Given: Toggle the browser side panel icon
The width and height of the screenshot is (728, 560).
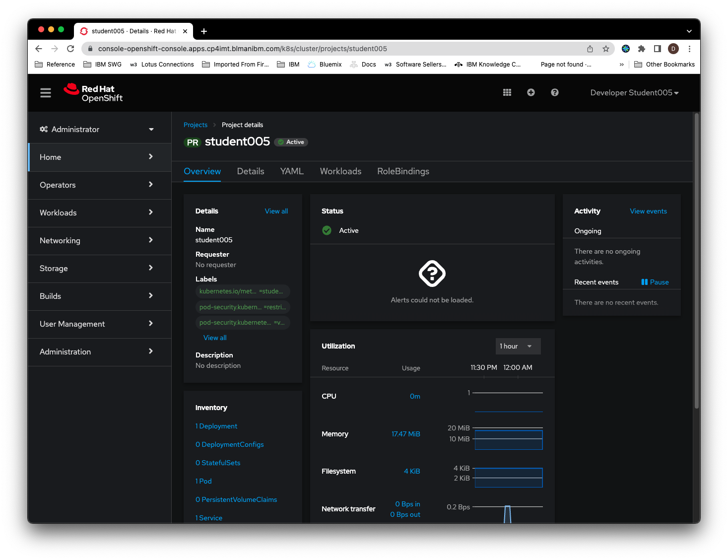Looking at the screenshot, I should (658, 49).
